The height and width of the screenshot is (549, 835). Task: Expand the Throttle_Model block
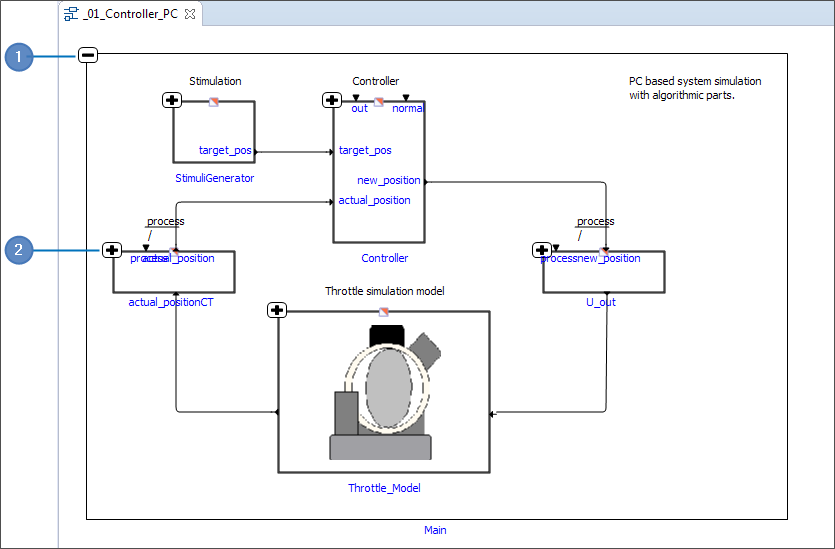click(x=277, y=310)
